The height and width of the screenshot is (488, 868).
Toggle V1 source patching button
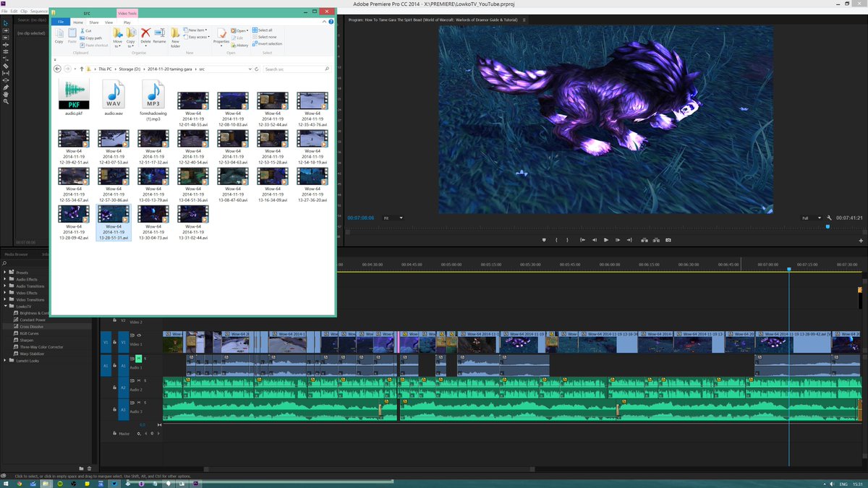pos(106,343)
